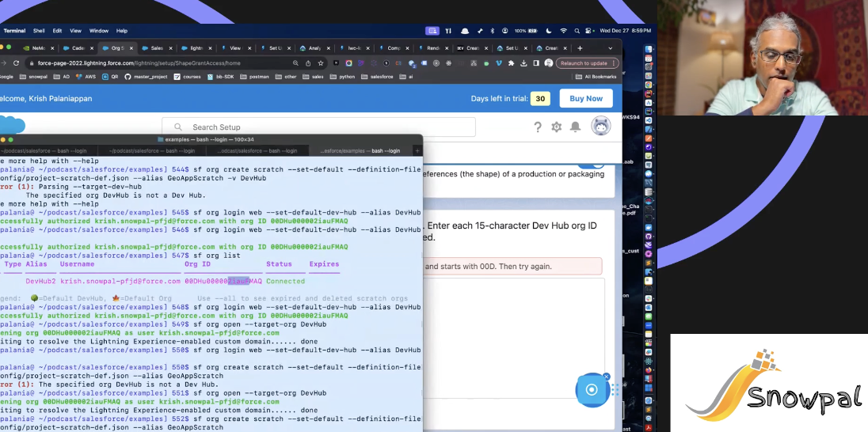Open the python bookmarks folder
The width and height of the screenshot is (868, 432).
click(x=343, y=77)
